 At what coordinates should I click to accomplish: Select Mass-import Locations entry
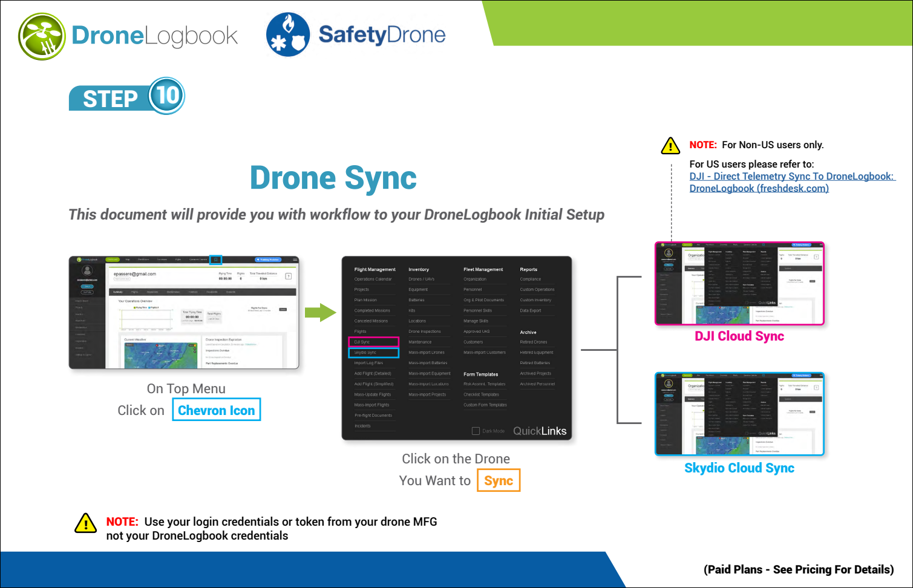[428, 384]
